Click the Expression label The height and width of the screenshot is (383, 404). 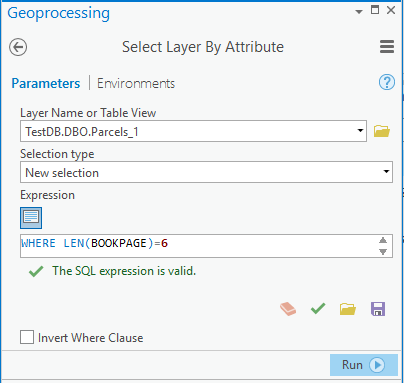coord(47,195)
